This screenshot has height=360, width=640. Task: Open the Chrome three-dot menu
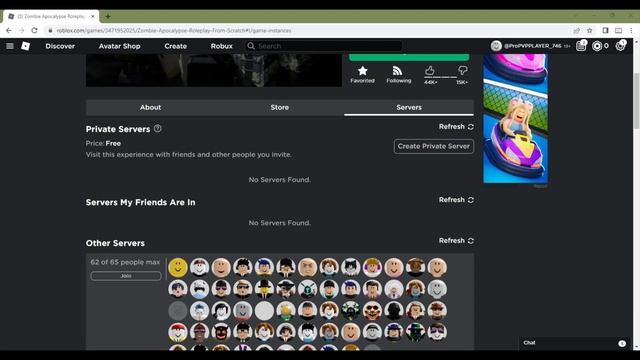click(631, 31)
